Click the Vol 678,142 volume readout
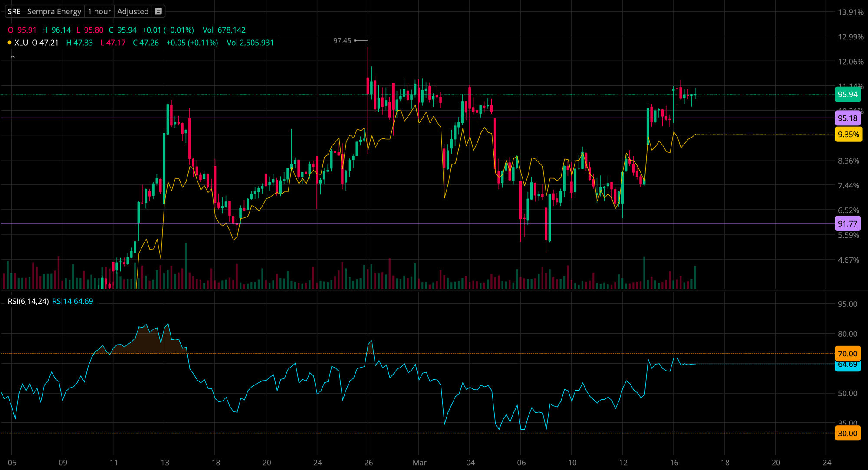The height and width of the screenshot is (470, 868). 224,30
